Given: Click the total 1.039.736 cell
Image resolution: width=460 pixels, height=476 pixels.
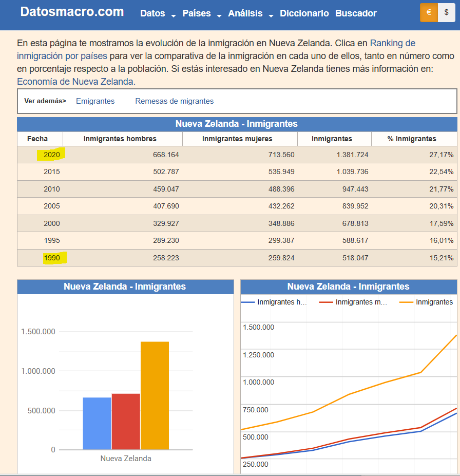Looking at the screenshot, I should pos(352,172).
